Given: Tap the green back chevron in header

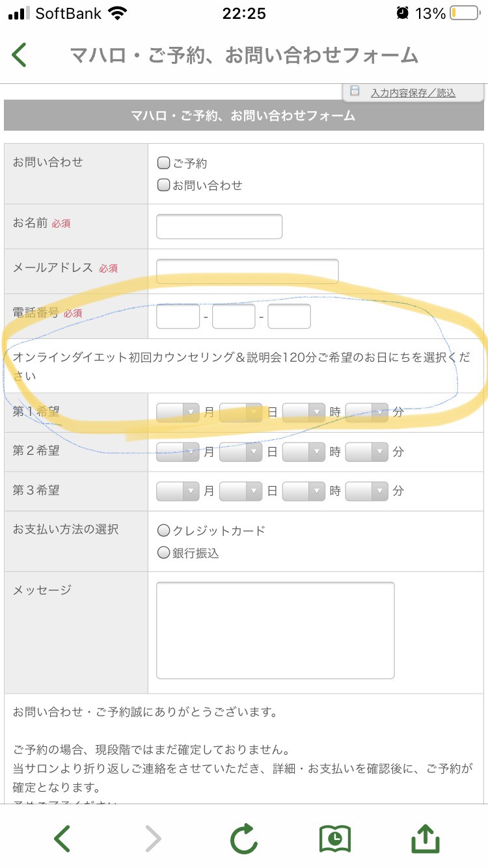Looking at the screenshot, I should pos(20,55).
